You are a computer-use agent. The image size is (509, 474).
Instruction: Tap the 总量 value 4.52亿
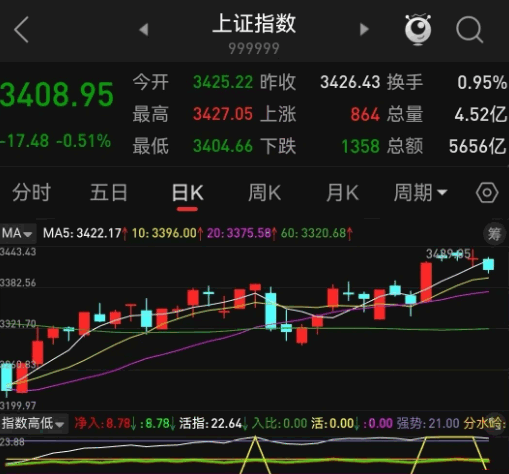[480, 114]
